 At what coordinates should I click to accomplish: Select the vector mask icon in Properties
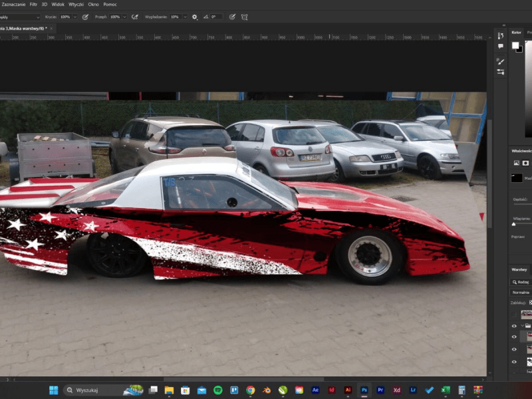[525, 163]
